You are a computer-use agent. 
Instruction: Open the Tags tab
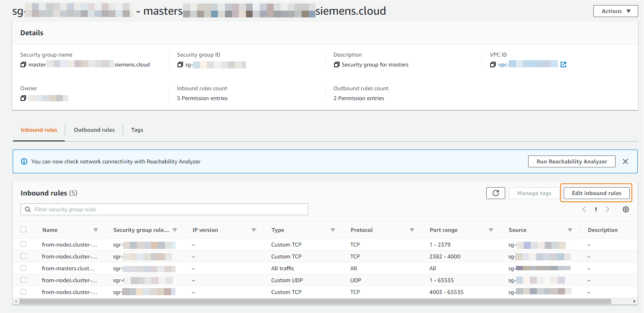[137, 130]
